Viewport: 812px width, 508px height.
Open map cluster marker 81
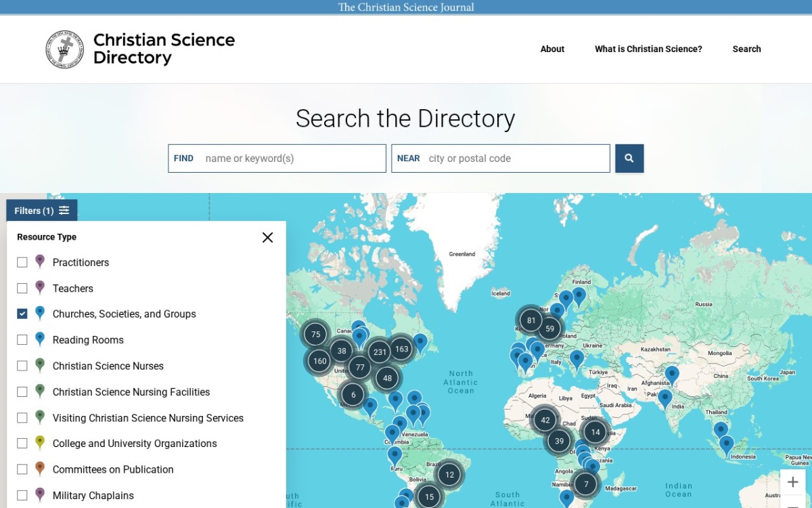(531, 320)
